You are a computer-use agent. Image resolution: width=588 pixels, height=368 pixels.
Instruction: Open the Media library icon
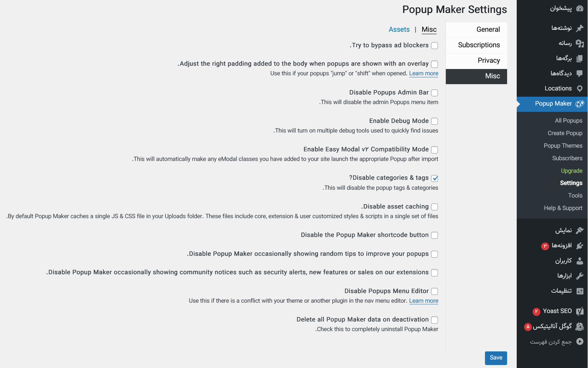click(580, 43)
